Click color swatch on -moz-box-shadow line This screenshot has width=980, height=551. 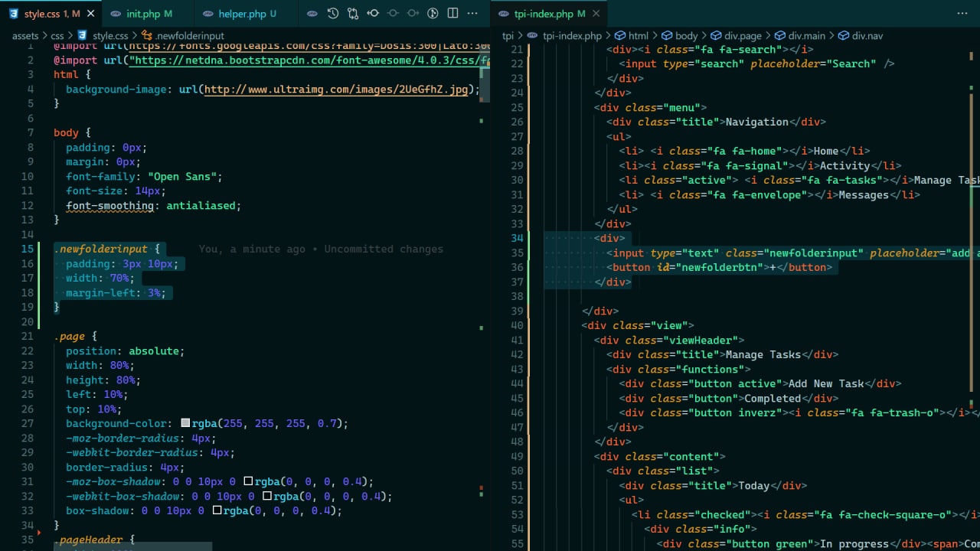(248, 481)
